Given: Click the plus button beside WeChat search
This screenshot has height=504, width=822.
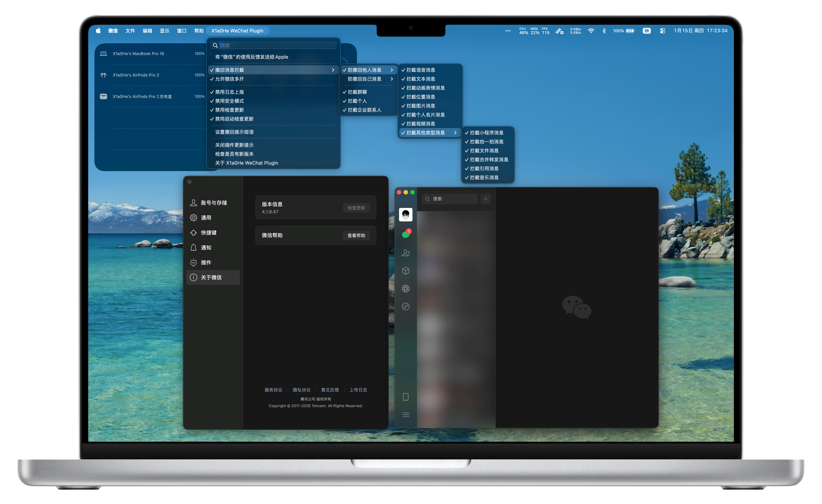Looking at the screenshot, I should (x=486, y=199).
